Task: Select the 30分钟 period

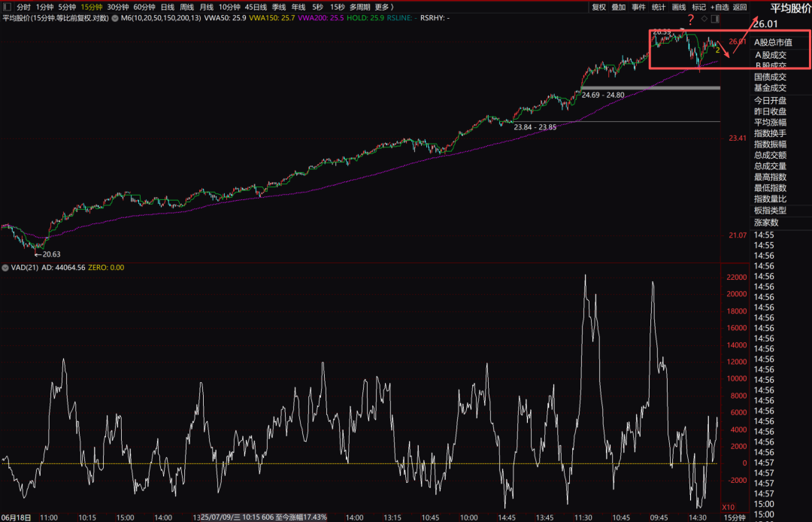Action: click(x=118, y=7)
